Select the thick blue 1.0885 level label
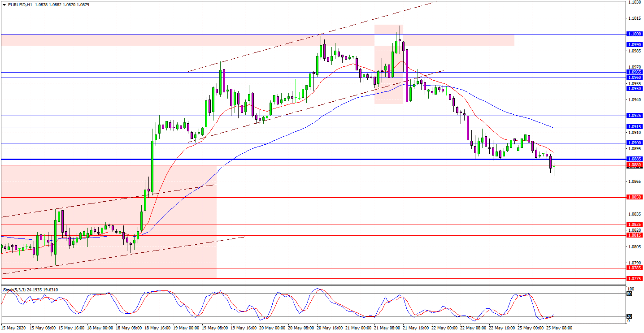This screenshot has width=644, height=333. tap(634, 159)
